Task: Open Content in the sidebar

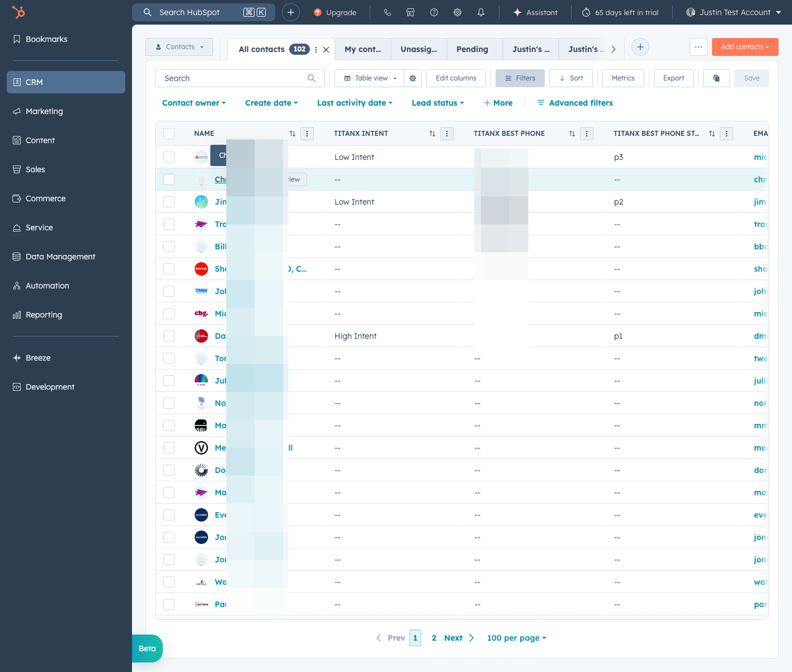Action: (x=66, y=140)
